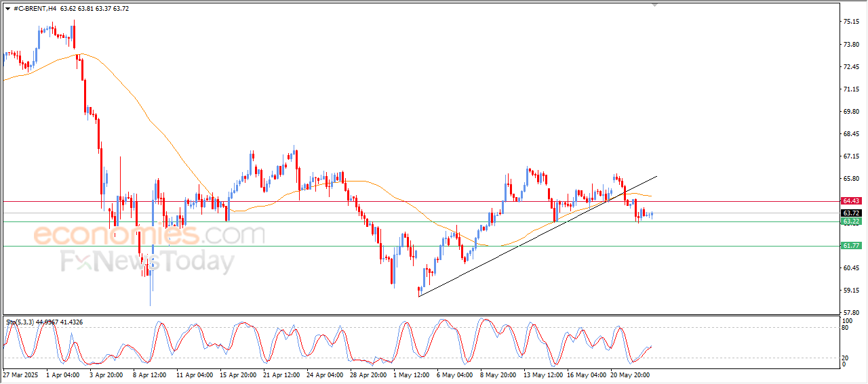Screen dimensions: 868x384
Task: Click the #C-BRENT,H4 chart title text
Action: pos(35,8)
